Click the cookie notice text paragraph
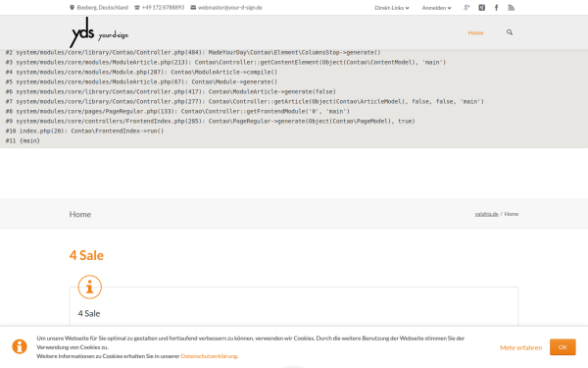Viewport: 588px width, 368px height. click(251, 347)
